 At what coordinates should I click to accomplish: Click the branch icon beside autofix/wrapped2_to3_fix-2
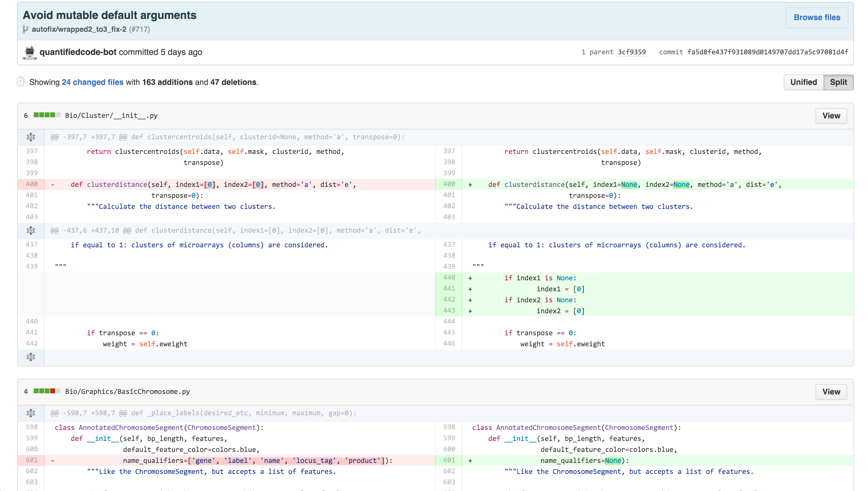(25, 29)
